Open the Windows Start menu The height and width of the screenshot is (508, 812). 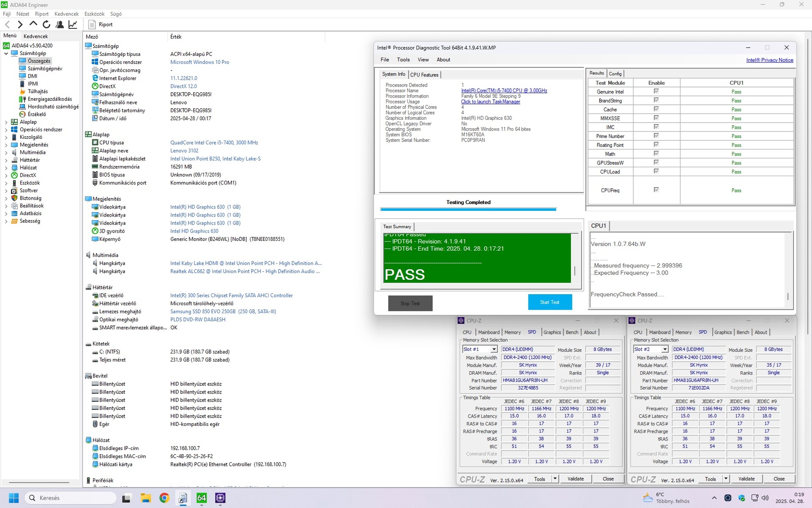(x=14, y=498)
